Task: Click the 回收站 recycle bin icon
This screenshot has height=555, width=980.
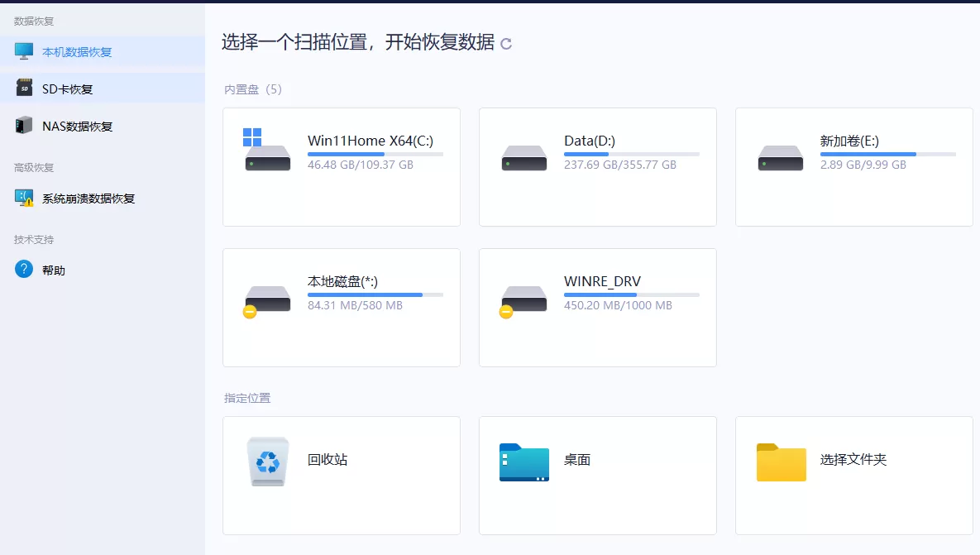Action: point(267,462)
